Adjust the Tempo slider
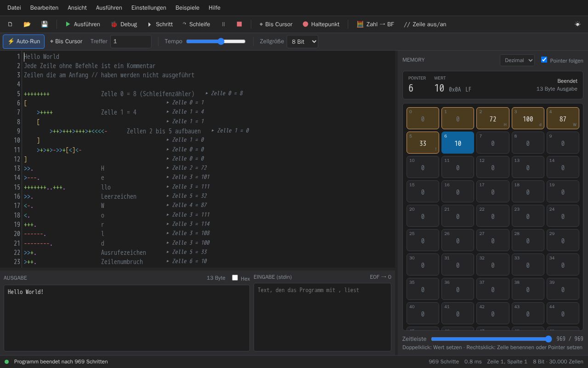 click(216, 41)
